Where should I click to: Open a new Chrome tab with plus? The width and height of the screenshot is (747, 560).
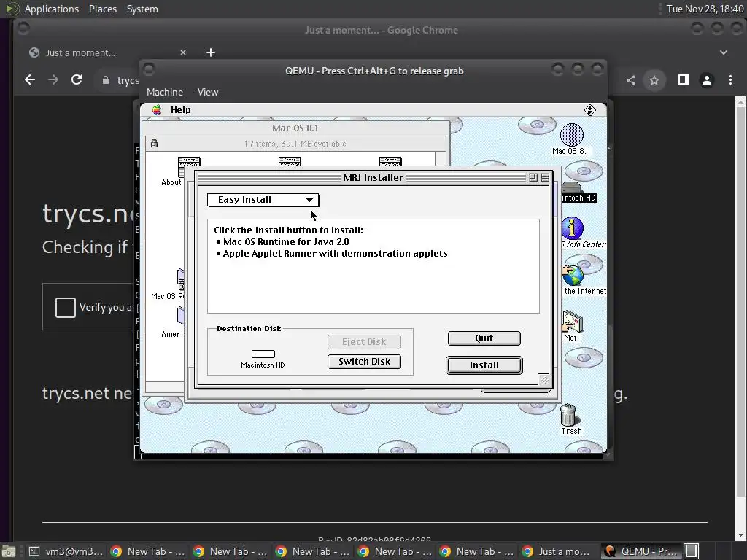pos(211,52)
